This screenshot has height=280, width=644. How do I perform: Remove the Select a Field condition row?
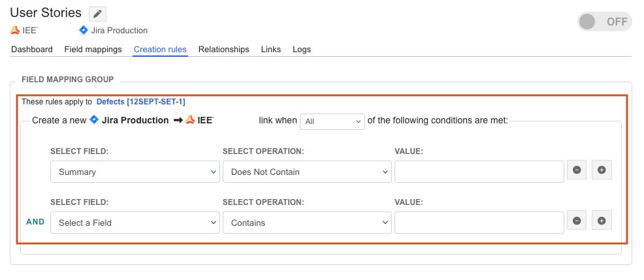pyautogui.click(x=577, y=221)
